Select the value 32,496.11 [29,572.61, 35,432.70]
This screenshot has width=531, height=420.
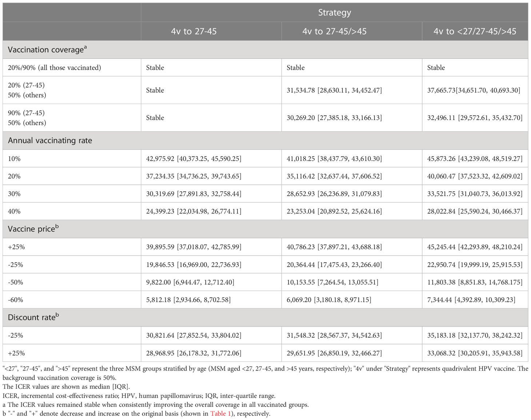pyautogui.click(x=475, y=118)
